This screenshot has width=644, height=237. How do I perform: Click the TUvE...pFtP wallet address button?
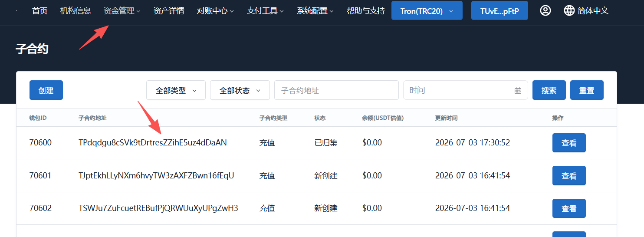tap(499, 11)
